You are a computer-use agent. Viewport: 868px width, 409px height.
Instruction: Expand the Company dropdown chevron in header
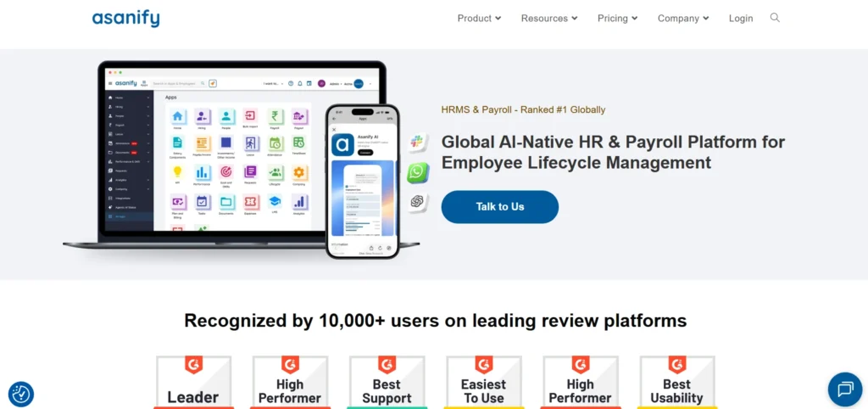coord(706,19)
